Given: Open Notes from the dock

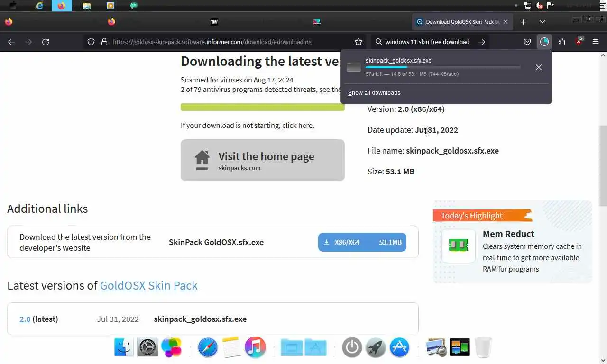Looking at the screenshot, I should [231, 347].
